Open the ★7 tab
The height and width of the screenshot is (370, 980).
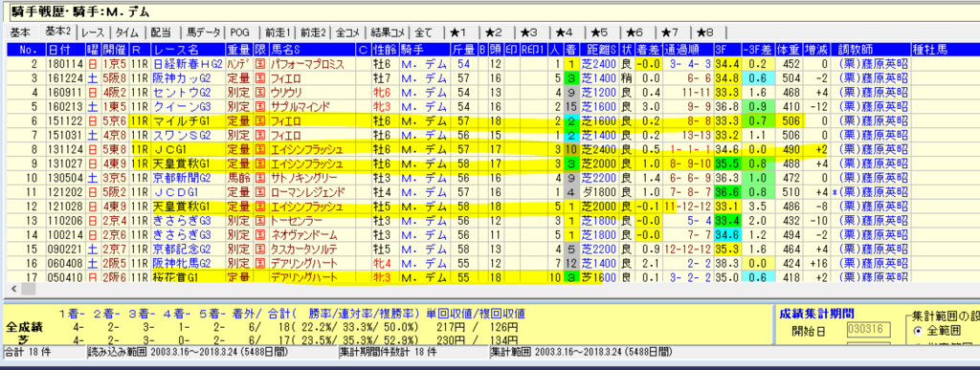(669, 33)
